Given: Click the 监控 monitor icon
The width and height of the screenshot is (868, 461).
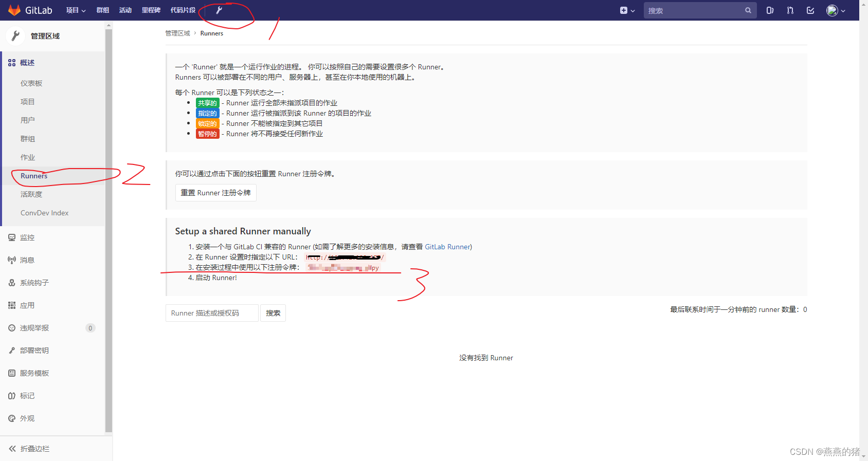Looking at the screenshot, I should [12, 237].
